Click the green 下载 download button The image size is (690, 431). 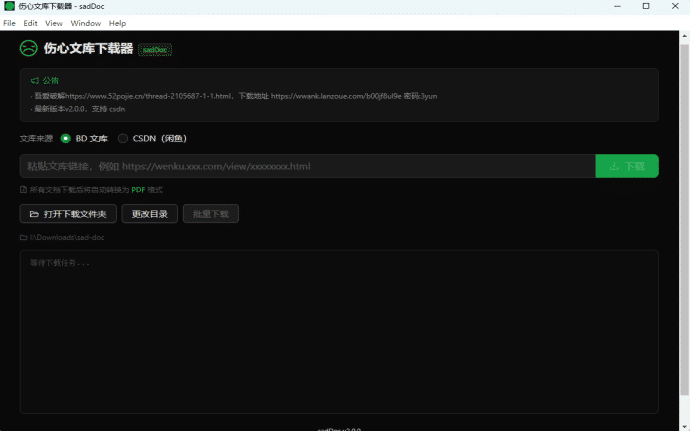pos(627,166)
